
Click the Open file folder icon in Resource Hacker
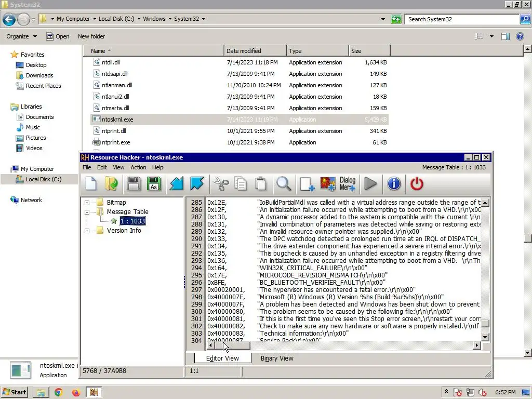coord(111,184)
